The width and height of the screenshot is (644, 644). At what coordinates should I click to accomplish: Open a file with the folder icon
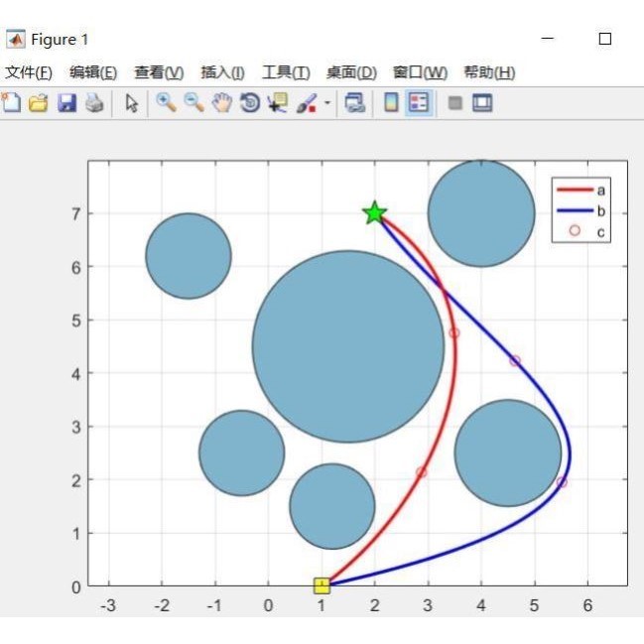[39, 102]
